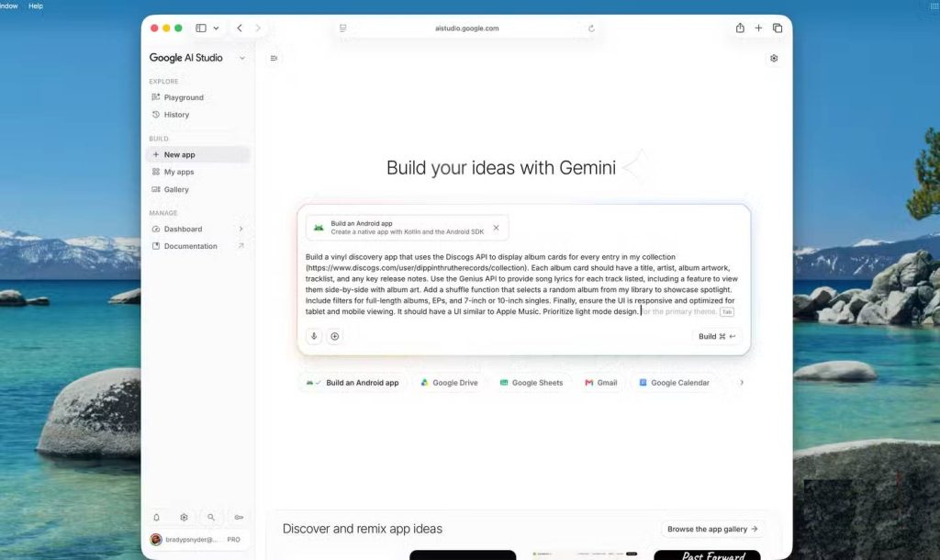Select the Google Calendar suggestion chip

[x=674, y=383]
